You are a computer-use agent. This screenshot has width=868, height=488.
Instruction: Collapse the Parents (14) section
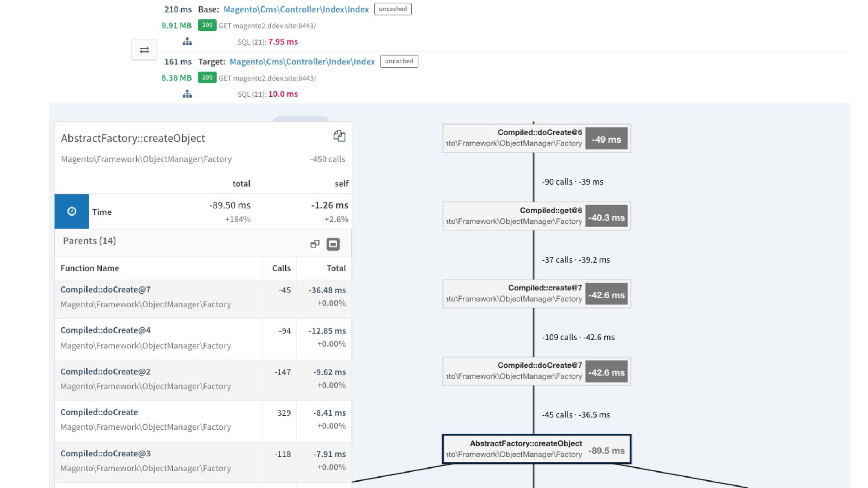[x=333, y=244]
